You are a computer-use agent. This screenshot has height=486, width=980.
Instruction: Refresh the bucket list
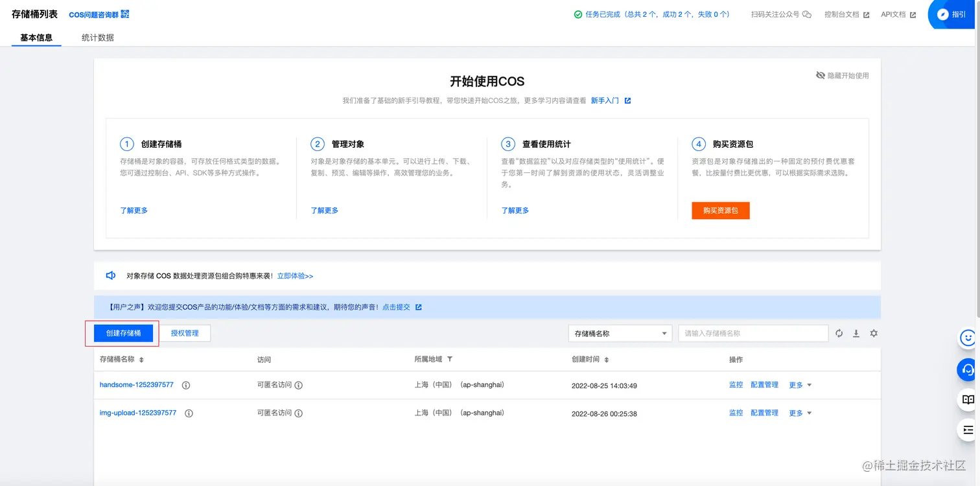(x=839, y=333)
